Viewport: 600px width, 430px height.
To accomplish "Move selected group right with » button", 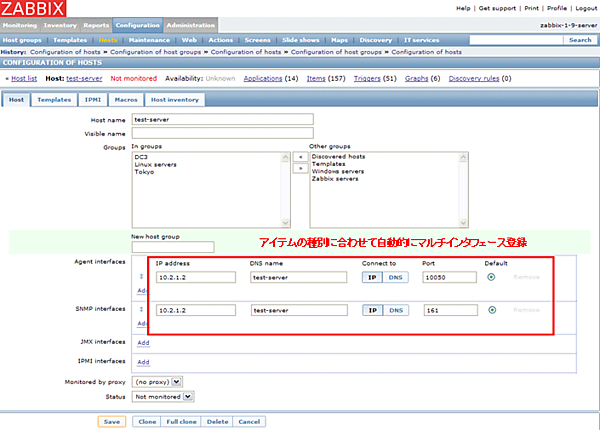I will [297, 169].
